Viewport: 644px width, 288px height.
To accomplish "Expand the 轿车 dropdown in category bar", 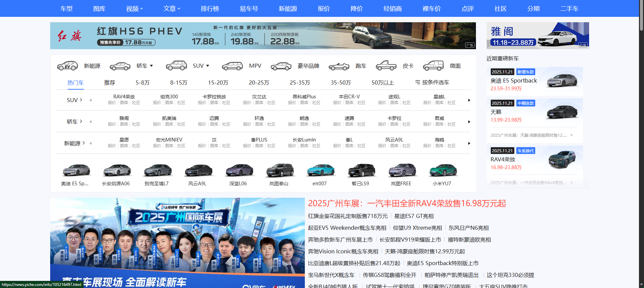I will pos(152,66).
